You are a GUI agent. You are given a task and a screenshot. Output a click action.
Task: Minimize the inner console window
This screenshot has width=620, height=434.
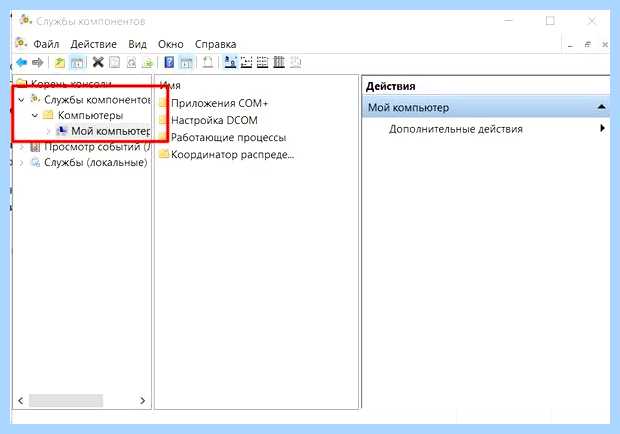pos(570,45)
